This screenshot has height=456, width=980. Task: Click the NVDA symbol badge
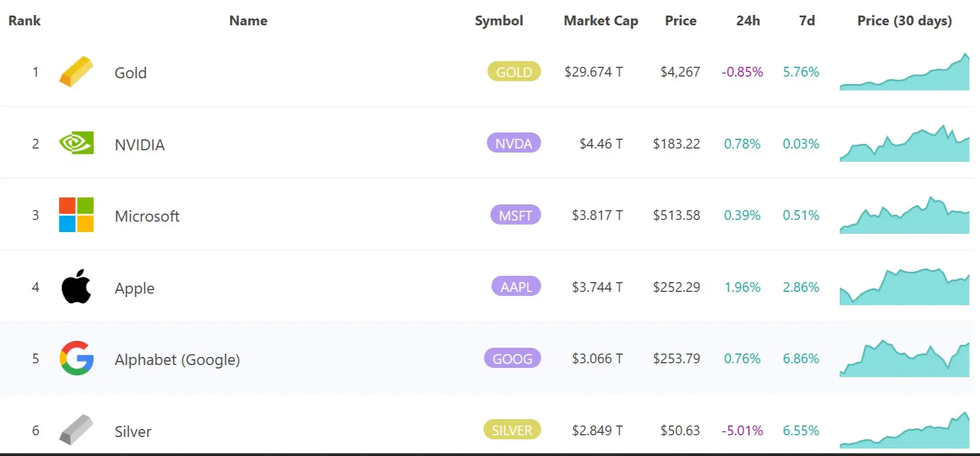tap(514, 143)
